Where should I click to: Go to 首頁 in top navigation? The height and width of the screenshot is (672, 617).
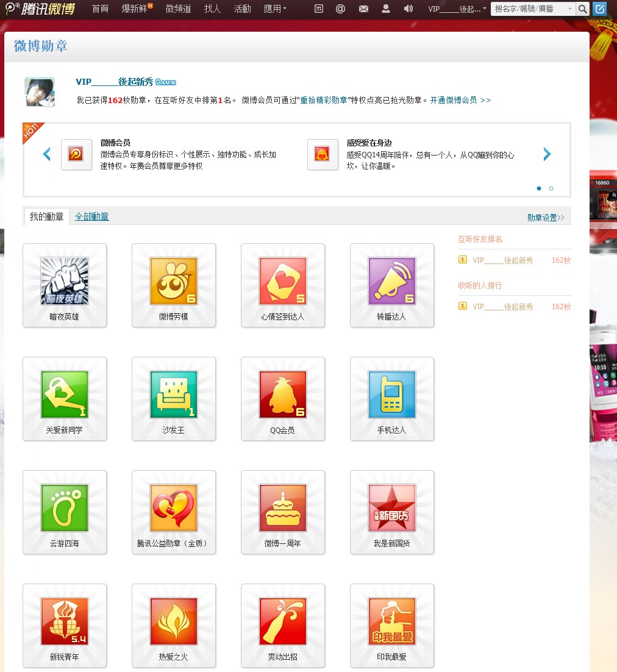[x=100, y=9]
